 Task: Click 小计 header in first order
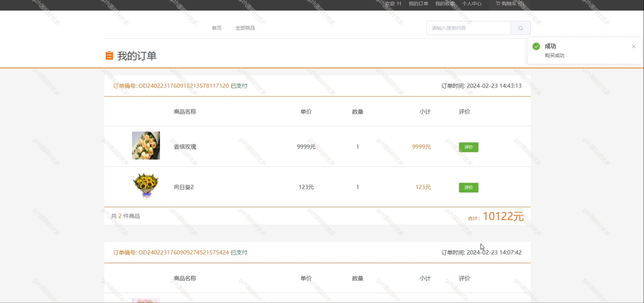click(x=425, y=112)
